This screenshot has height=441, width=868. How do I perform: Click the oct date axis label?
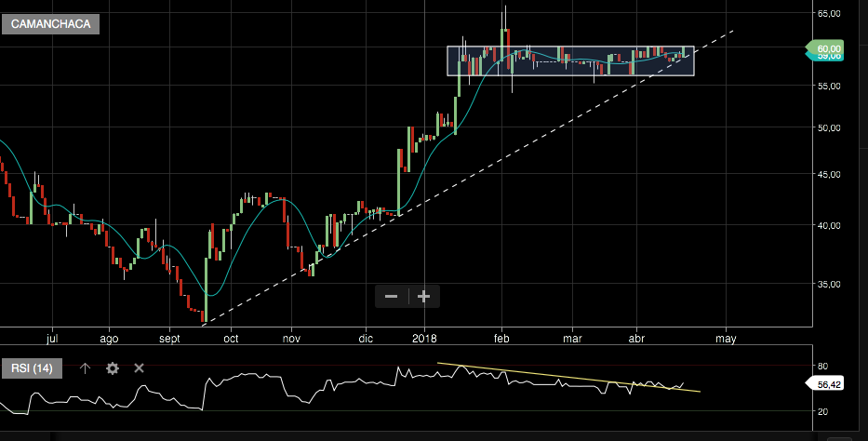tap(231, 338)
